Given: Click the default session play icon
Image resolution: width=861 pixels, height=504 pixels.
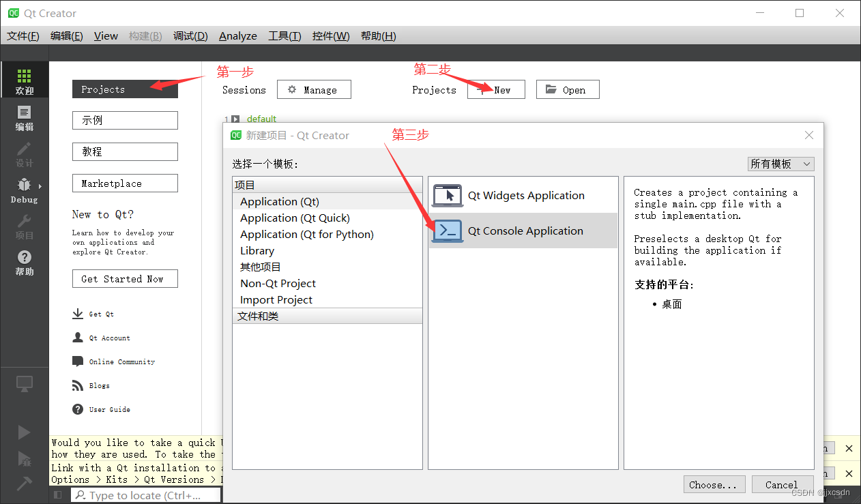Looking at the screenshot, I should (235, 119).
